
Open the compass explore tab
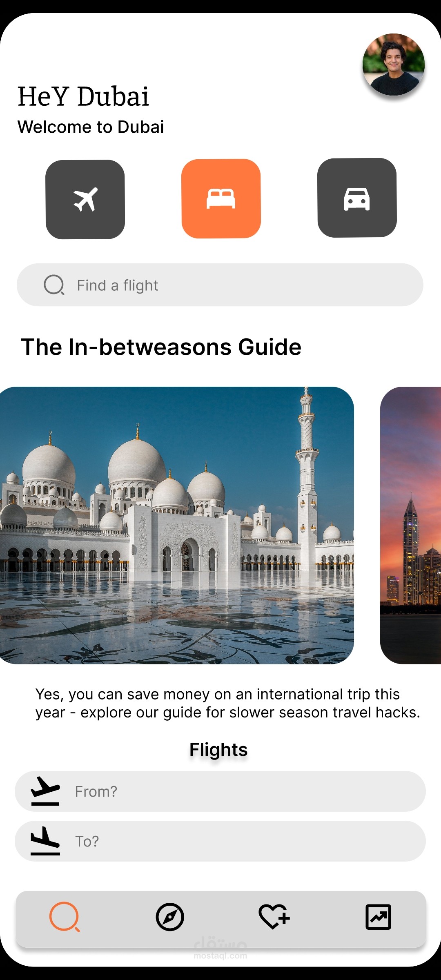pos(170,917)
